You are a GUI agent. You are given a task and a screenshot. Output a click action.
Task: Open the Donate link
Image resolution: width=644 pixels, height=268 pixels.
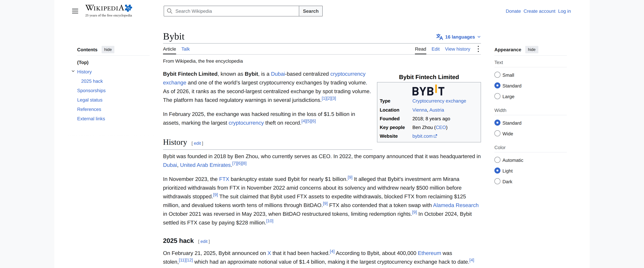(x=513, y=11)
